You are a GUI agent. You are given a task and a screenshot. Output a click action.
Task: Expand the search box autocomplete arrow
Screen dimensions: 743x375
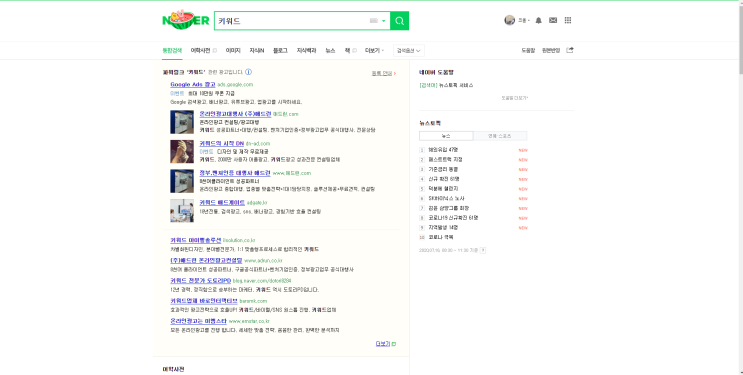point(384,21)
